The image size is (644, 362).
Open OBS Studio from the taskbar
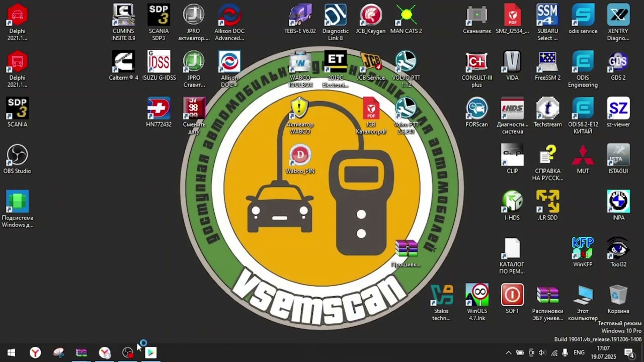128,353
